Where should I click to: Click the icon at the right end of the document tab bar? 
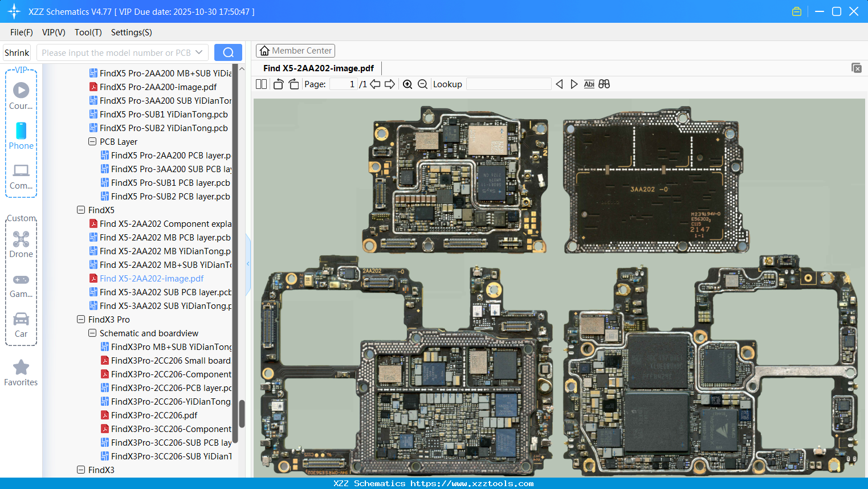coord(857,68)
